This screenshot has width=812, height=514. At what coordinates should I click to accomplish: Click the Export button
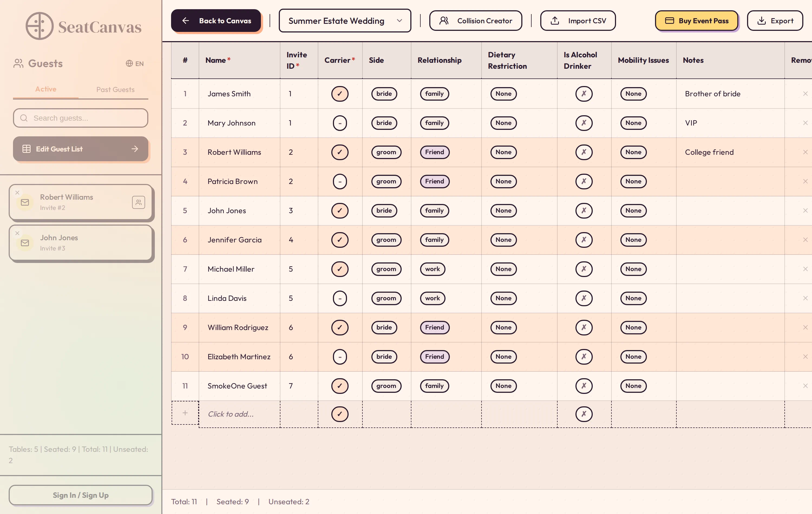pyautogui.click(x=775, y=21)
